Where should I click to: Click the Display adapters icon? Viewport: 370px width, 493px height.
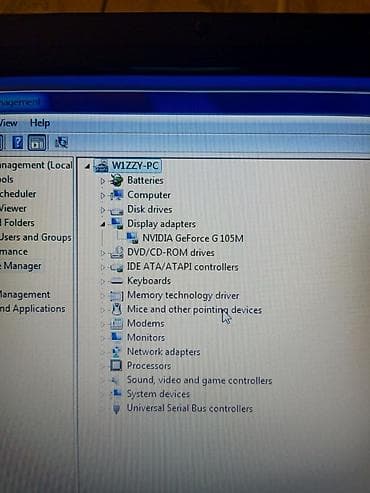click(117, 223)
